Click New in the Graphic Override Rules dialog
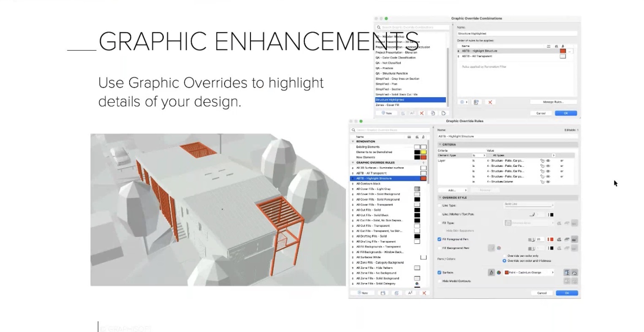This screenshot has width=644, height=332. pyautogui.click(x=363, y=293)
